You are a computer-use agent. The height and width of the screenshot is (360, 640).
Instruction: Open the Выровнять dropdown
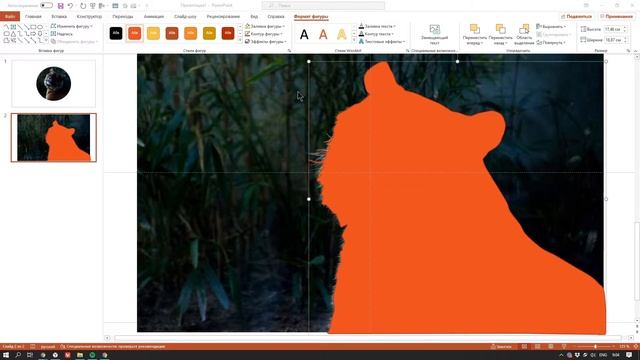pyautogui.click(x=551, y=27)
